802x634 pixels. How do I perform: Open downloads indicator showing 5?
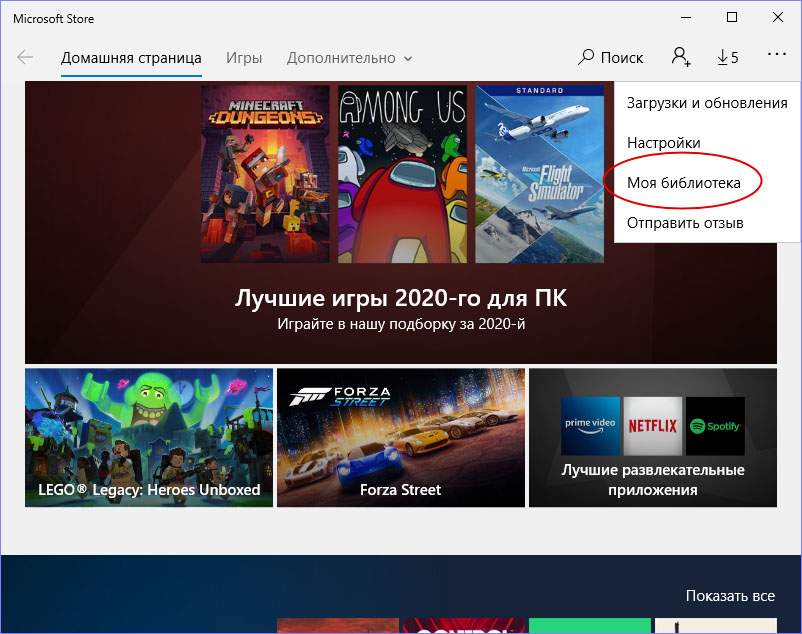click(x=727, y=57)
